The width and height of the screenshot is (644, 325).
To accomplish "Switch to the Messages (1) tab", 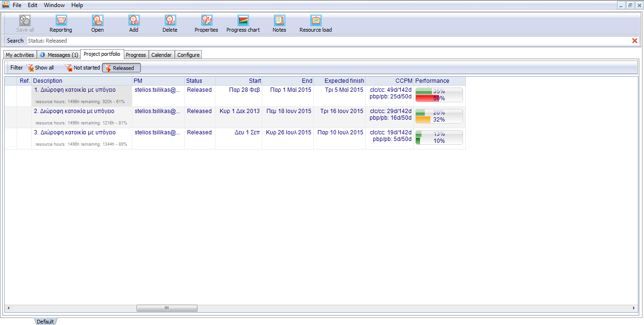I will [x=59, y=55].
